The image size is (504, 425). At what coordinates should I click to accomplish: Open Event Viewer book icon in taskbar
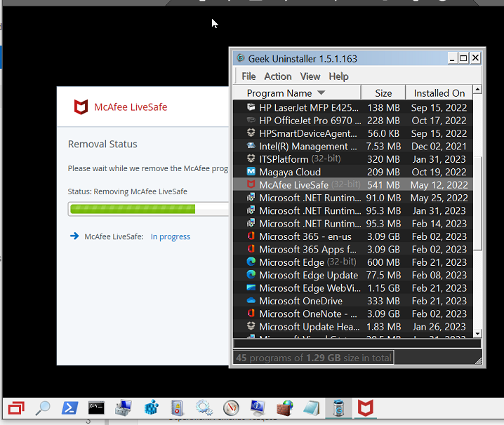point(177,408)
